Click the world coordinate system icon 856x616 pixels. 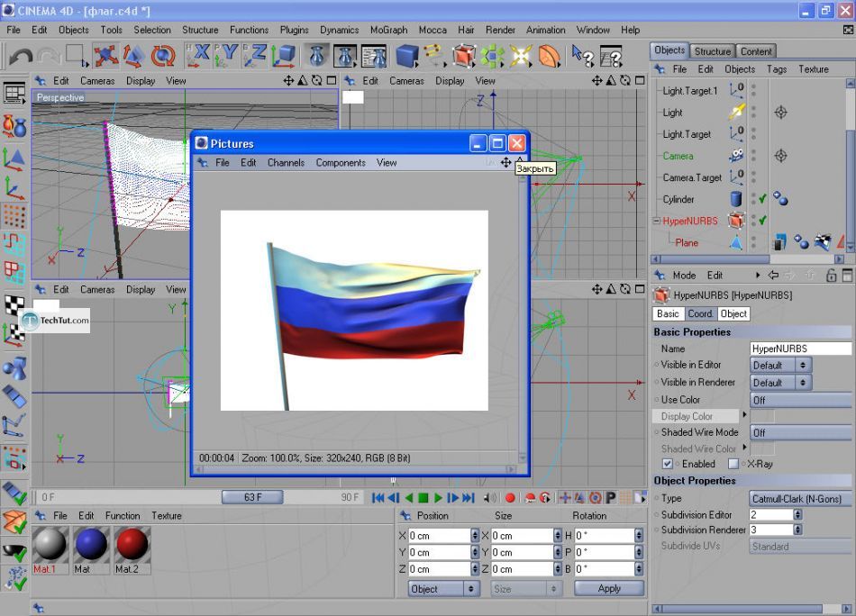pyautogui.click(x=283, y=56)
